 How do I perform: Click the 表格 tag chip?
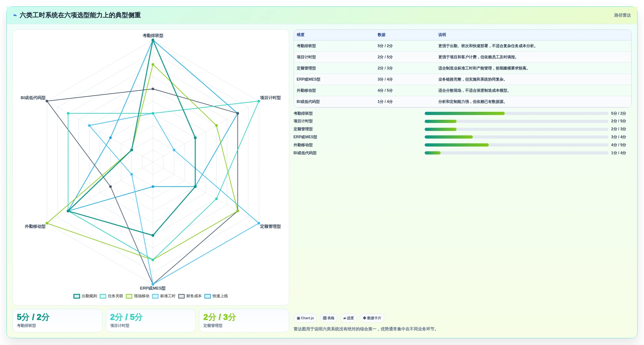point(328,318)
